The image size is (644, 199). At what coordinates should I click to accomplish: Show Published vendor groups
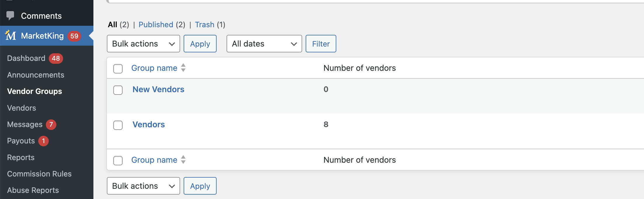tap(156, 25)
